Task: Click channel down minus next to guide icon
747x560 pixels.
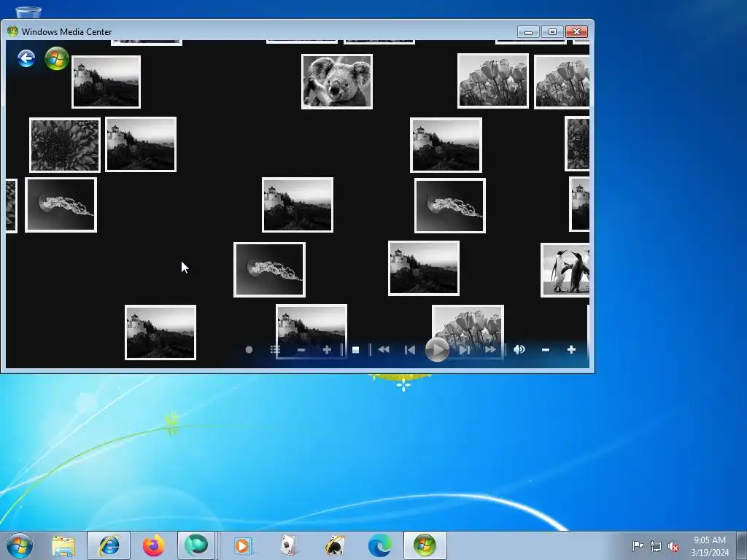Action: pyautogui.click(x=301, y=350)
